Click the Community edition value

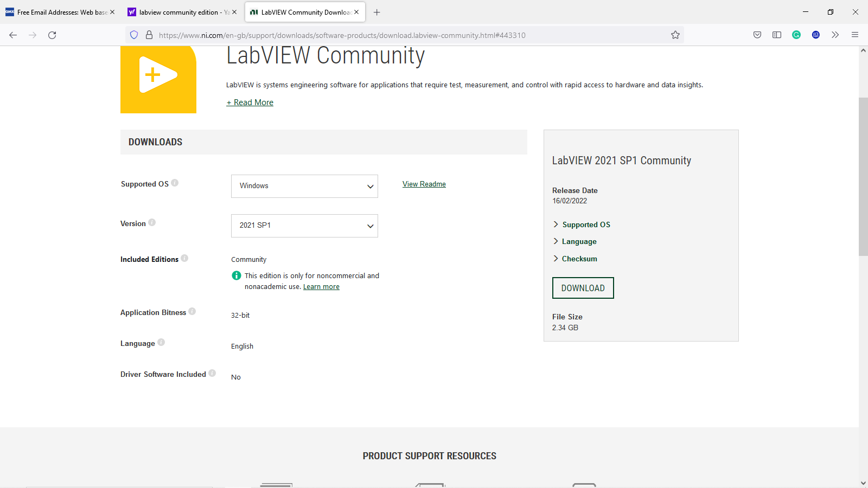[248, 260]
